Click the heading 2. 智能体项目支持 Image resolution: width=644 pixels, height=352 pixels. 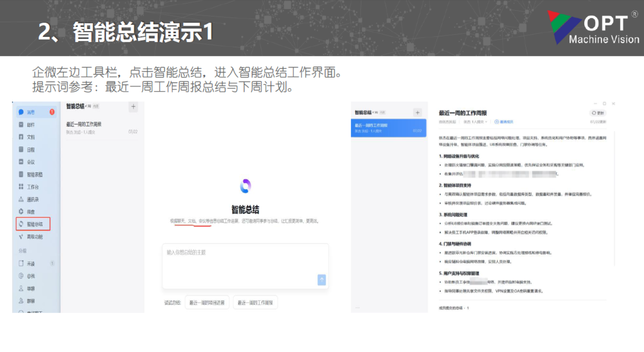click(455, 185)
